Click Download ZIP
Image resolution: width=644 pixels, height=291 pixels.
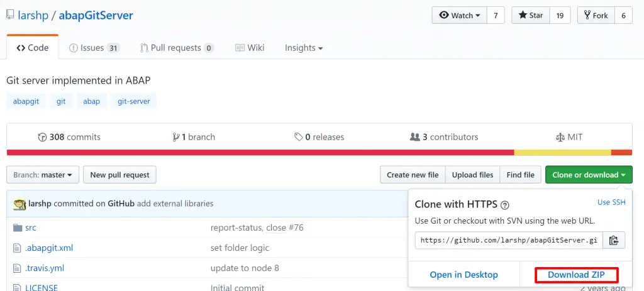(576, 275)
